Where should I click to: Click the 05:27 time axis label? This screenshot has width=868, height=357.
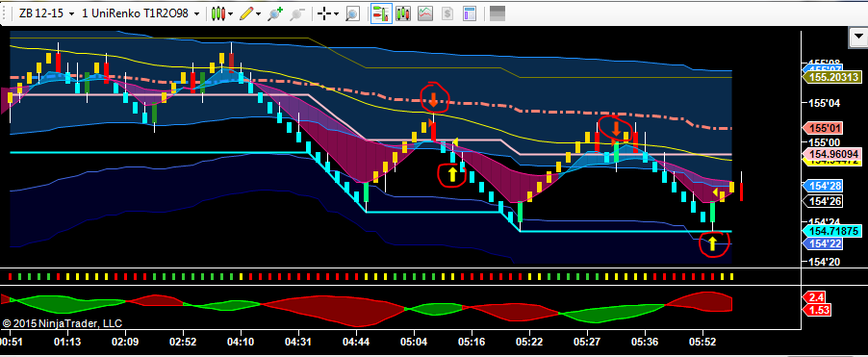(587, 342)
